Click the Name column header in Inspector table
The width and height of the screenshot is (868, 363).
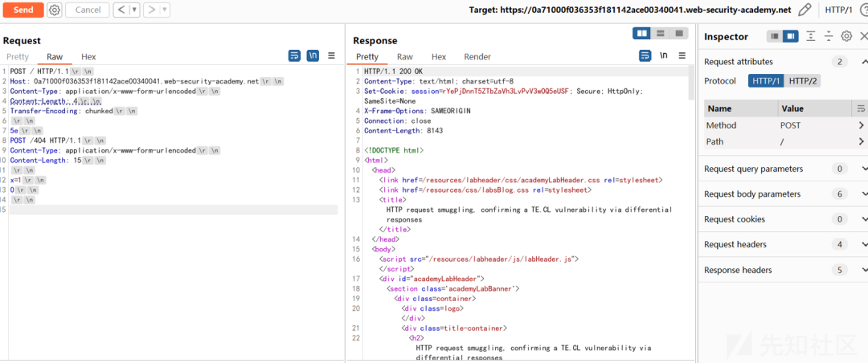[x=741, y=108]
